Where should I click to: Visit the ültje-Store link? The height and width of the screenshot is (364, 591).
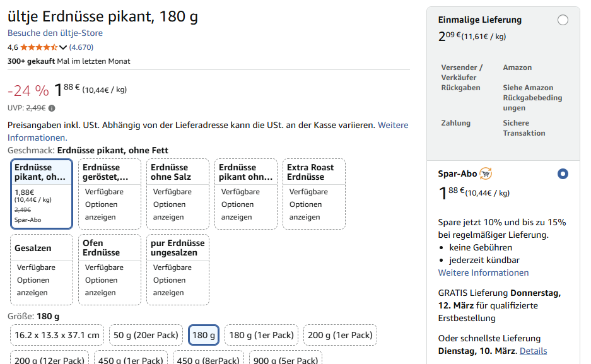tap(55, 33)
